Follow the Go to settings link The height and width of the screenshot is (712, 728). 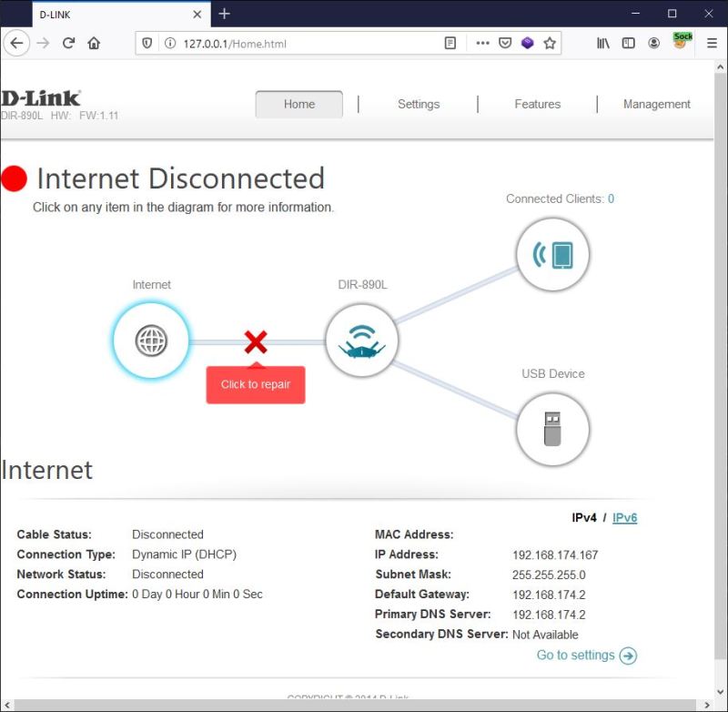575,655
